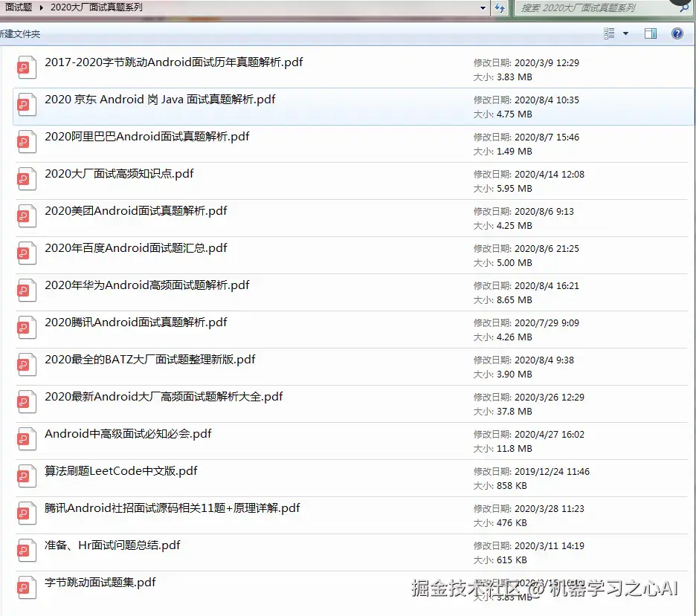
Task: Click size value 8.65 MB
Action: point(514,300)
